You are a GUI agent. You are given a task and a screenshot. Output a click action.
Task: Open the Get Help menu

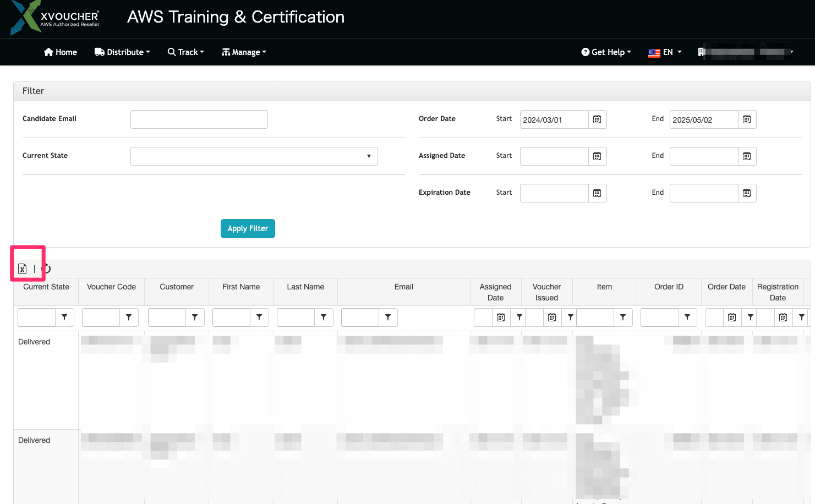point(606,52)
